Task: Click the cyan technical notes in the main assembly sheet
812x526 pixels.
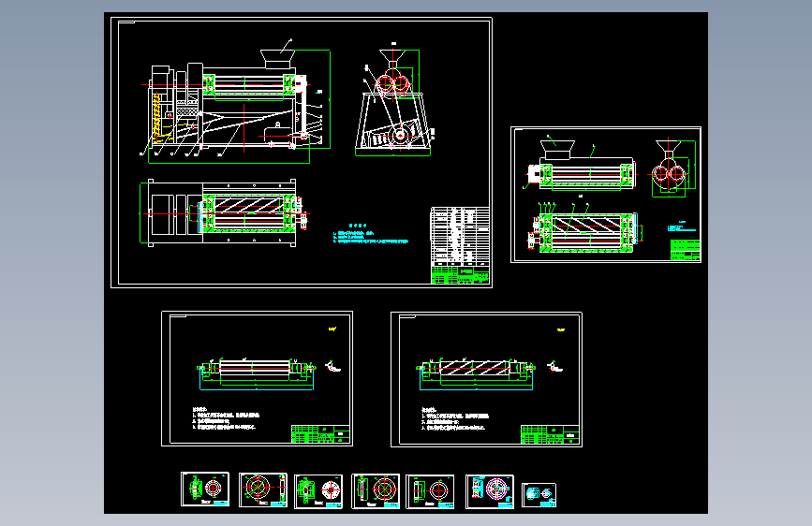Action: [371, 234]
